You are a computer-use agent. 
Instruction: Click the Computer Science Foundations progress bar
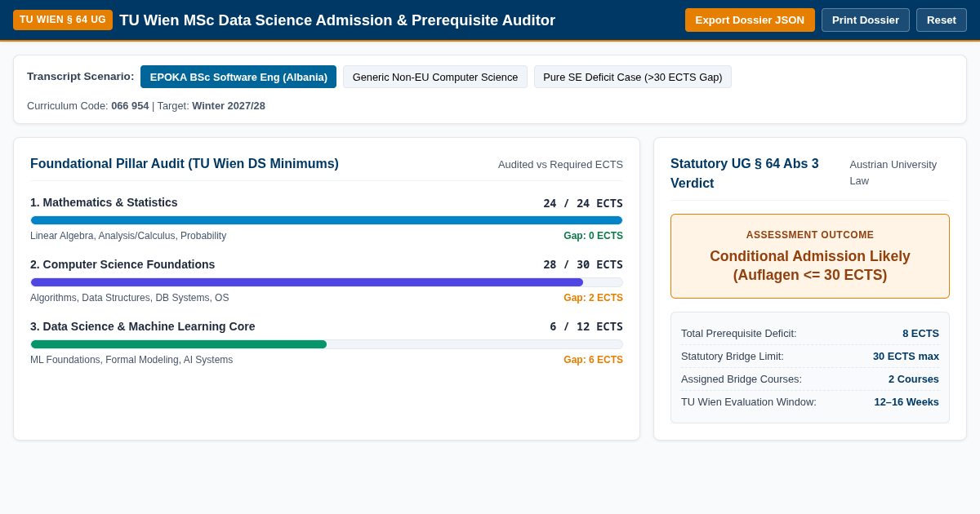click(327, 282)
